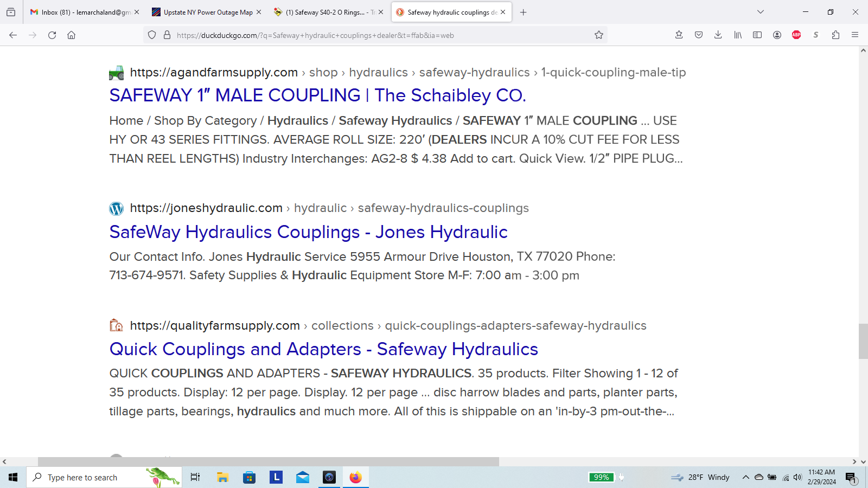Go to the Firefox home page
The image size is (868, 488).
click(71, 35)
